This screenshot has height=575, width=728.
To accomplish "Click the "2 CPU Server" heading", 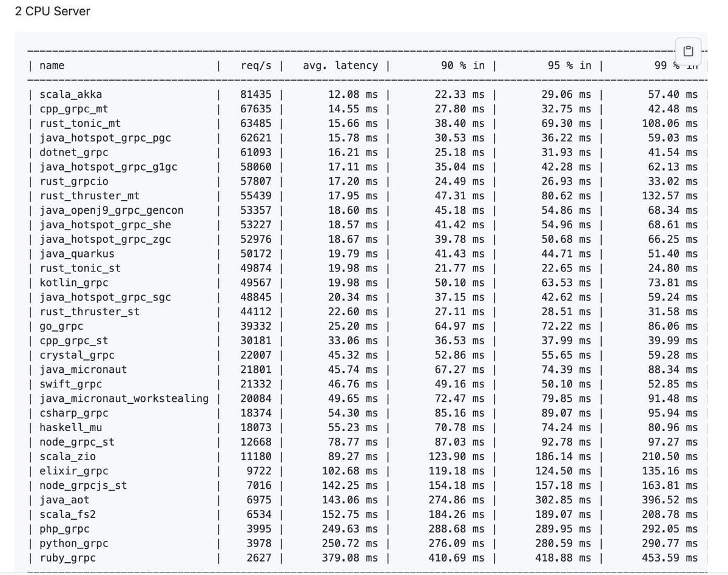I will [x=52, y=11].
